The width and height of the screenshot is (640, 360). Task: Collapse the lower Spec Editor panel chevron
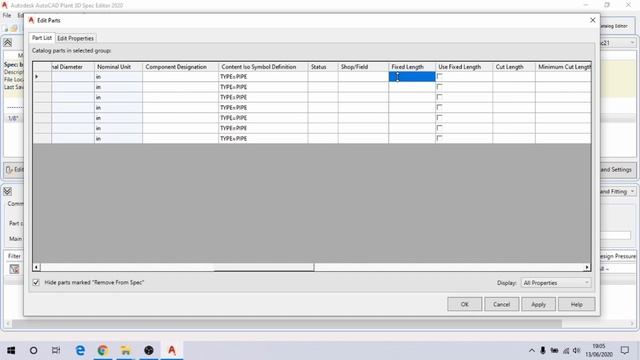point(7,191)
